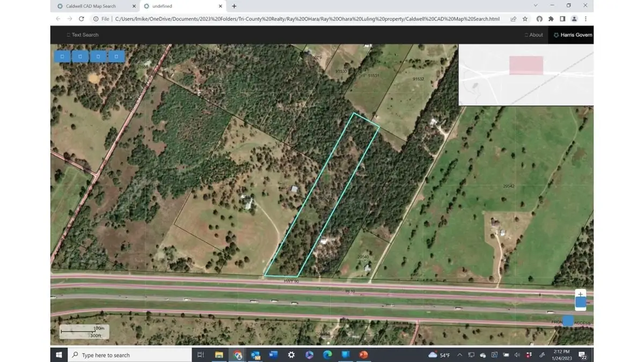Open Chrome's three-dot menu
This screenshot has width=644, height=362.
[586, 18]
